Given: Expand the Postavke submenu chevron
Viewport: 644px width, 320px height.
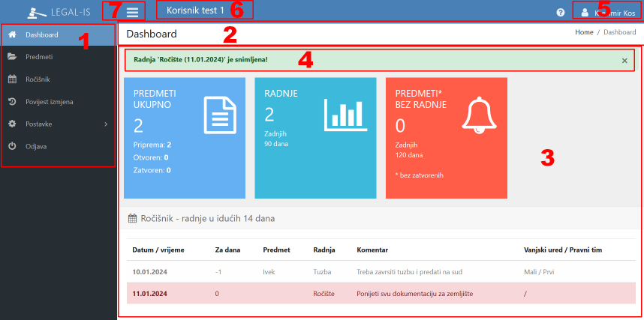Looking at the screenshot, I should [x=106, y=124].
